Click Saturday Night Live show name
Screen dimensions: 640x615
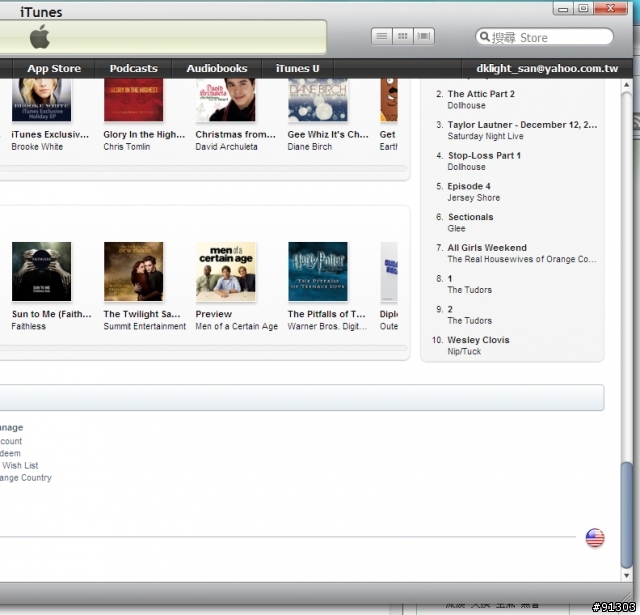pyautogui.click(x=485, y=136)
